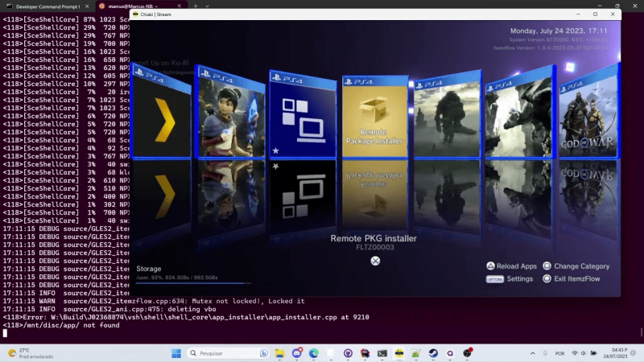Click the POR language indicator

[x=559, y=353]
